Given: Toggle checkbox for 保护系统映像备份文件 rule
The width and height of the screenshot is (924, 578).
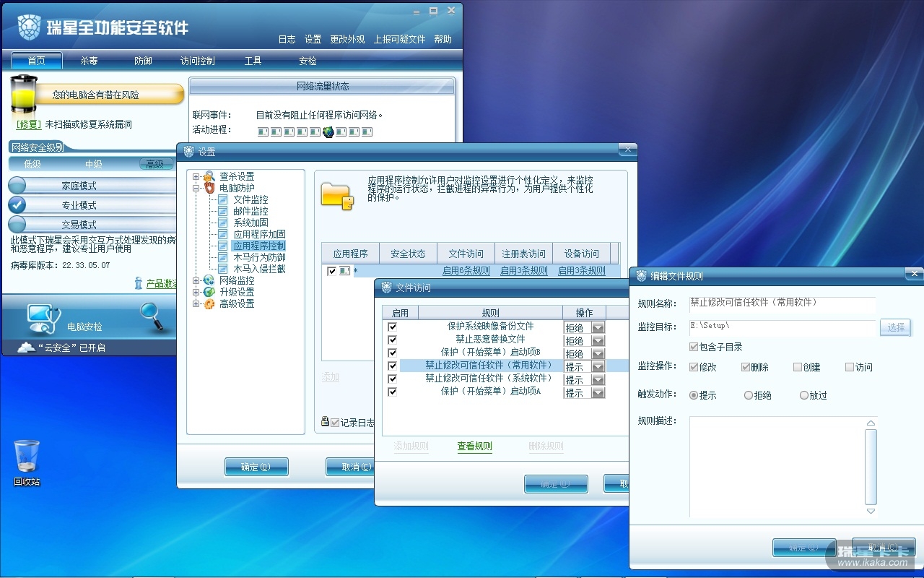Looking at the screenshot, I should (392, 327).
